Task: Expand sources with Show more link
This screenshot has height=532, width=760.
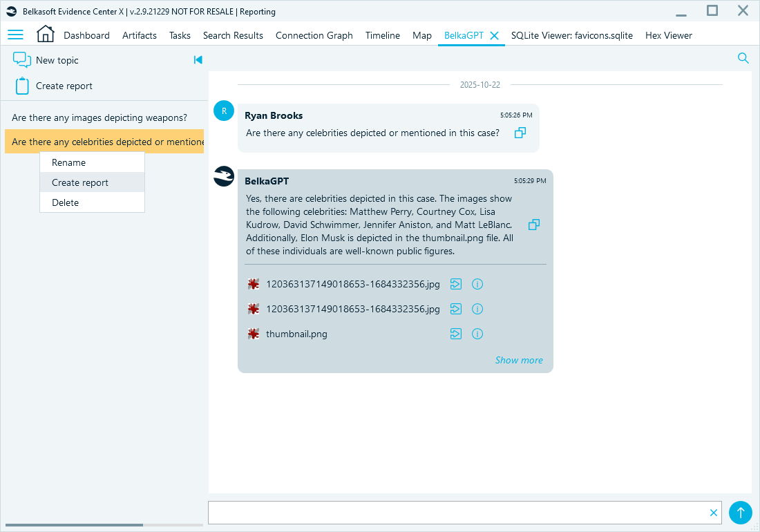Action: 519,360
